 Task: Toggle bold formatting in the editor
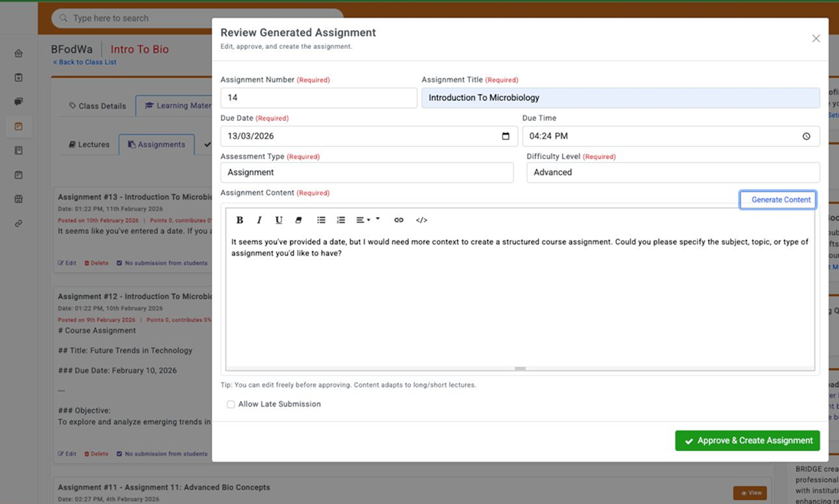(240, 220)
